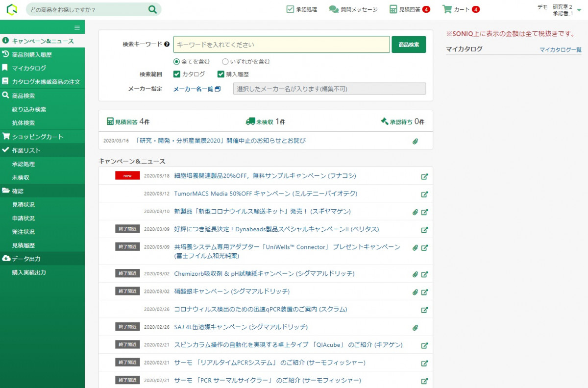Open TumorMACS Media 50%OFF キャンペーン link
Viewport: 588px width, 388px height.
click(x=266, y=194)
